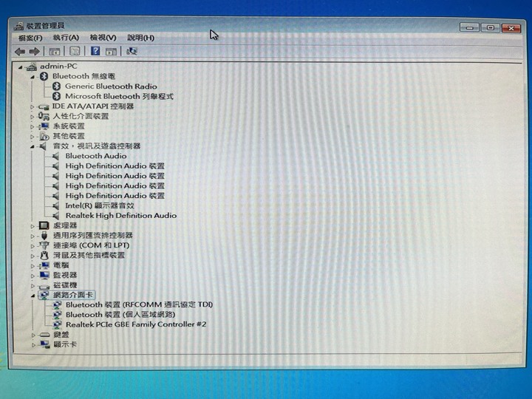Viewport: 532px width, 399px height.
Task: Click the 磁碟機 disk drive icon
Action: click(44, 286)
